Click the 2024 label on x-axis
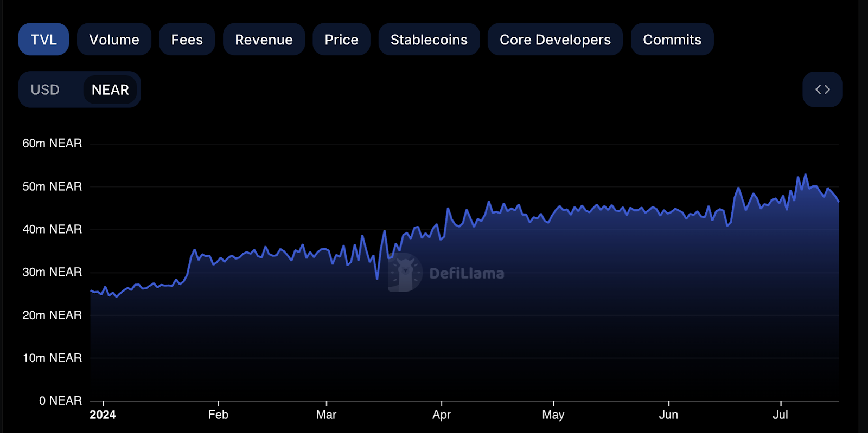Image resolution: width=868 pixels, height=433 pixels. pyautogui.click(x=103, y=415)
